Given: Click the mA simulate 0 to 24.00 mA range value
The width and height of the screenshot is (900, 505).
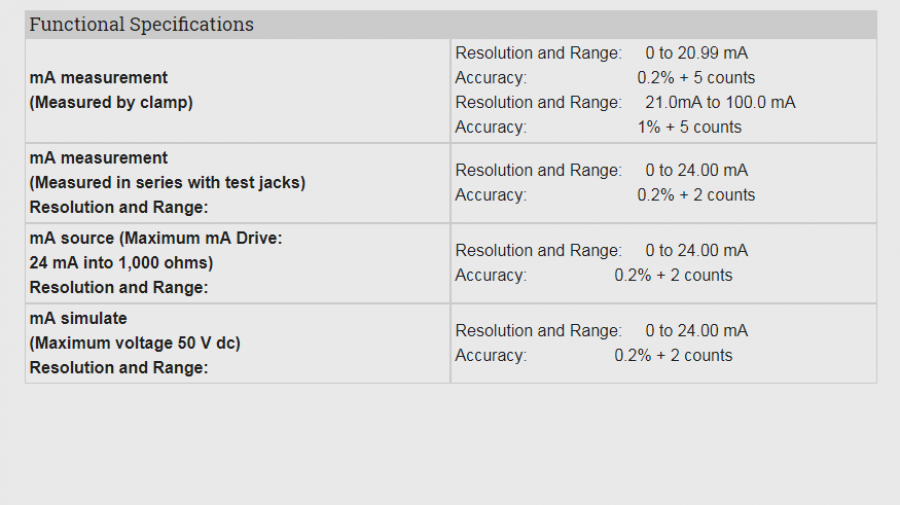Looking at the screenshot, I should point(696,331).
